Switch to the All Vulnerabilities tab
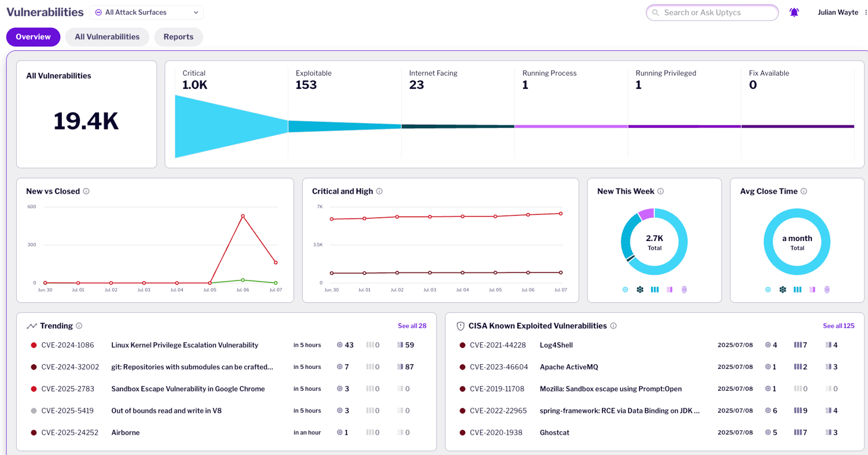868x455 pixels. [x=107, y=37]
